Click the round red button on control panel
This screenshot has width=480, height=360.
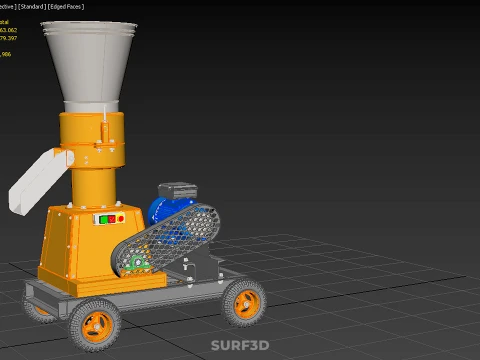(121, 219)
